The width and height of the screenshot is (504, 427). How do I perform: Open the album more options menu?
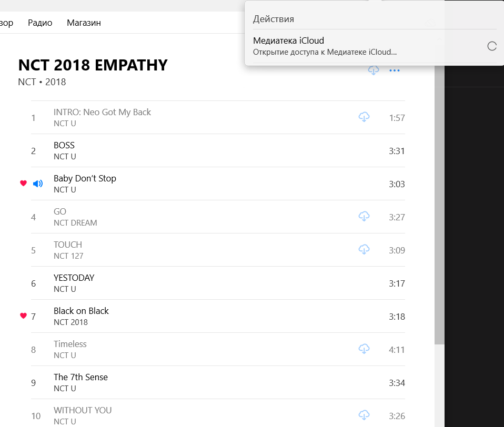point(395,70)
